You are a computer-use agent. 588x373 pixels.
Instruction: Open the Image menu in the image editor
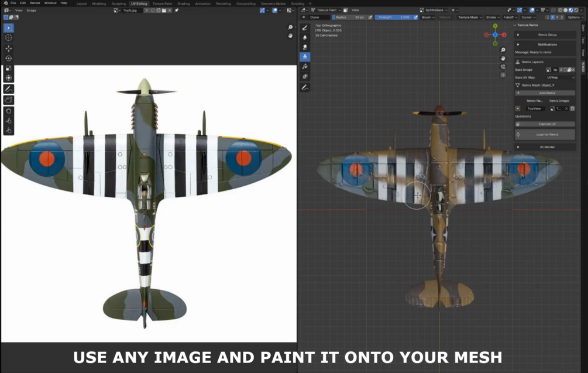point(31,11)
